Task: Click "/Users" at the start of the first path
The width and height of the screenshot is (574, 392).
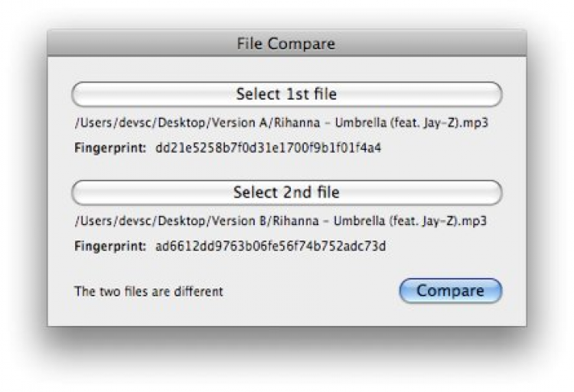Action: pyautogui.click(x=90, y=123)
